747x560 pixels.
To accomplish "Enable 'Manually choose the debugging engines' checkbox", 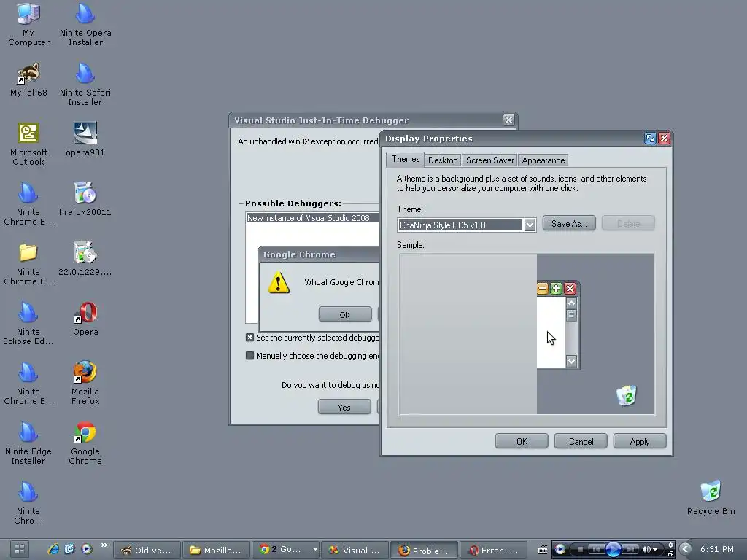I will click(249, 355).
